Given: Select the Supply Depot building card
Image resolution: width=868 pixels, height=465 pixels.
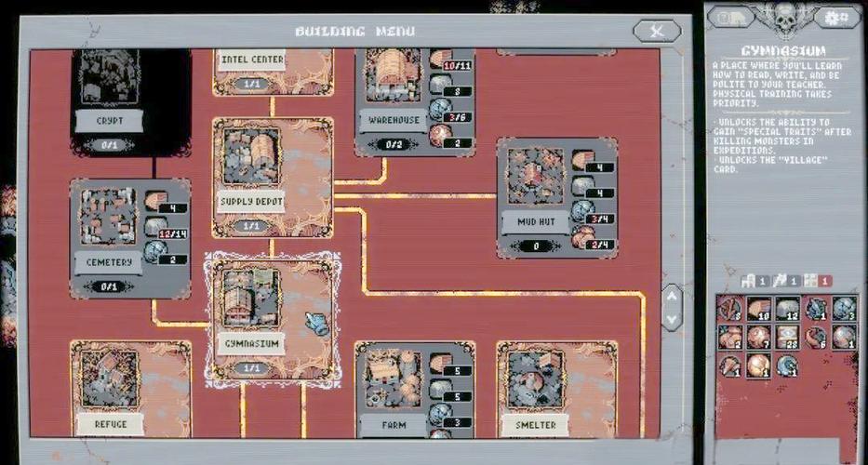Looking at the screenshot, I should click(273, 177).
